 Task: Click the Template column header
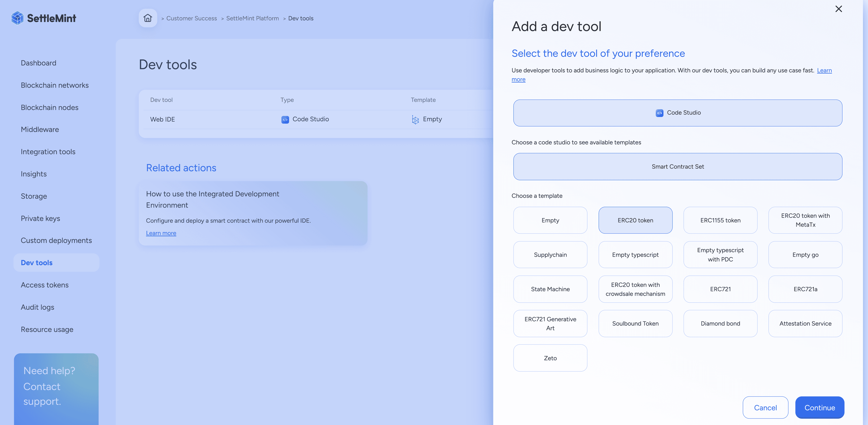click(423, 100)
